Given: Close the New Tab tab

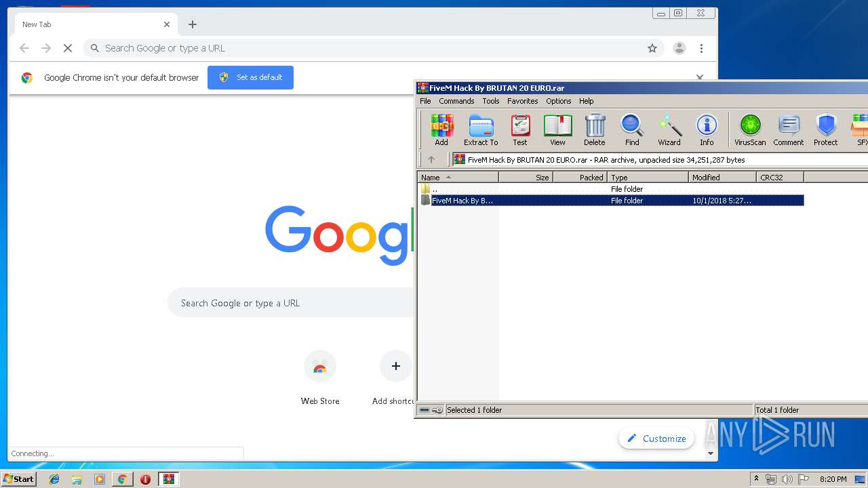Looking at the screenshot, I should coord(167,24).
